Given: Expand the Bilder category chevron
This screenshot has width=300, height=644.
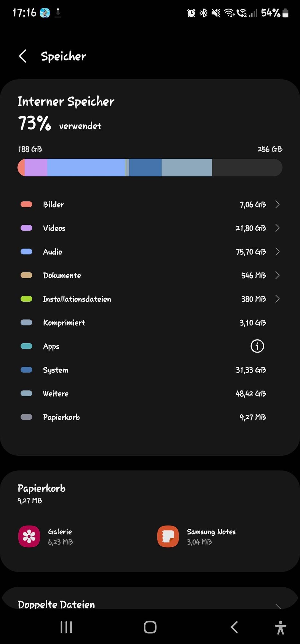Looking at the screenshot, I should pos(277,204).
